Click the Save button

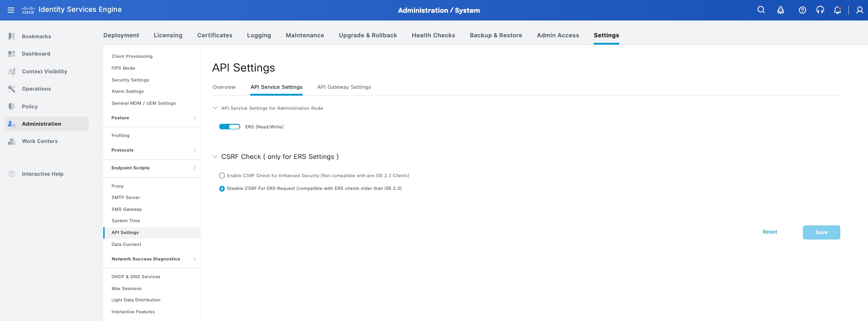click(821, 232)
